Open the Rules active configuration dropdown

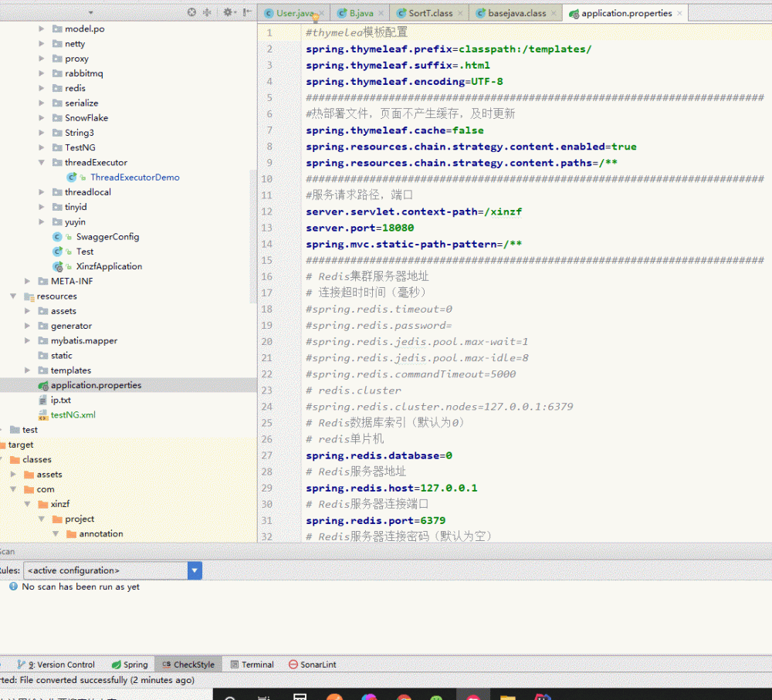click(x=195, y=570)
